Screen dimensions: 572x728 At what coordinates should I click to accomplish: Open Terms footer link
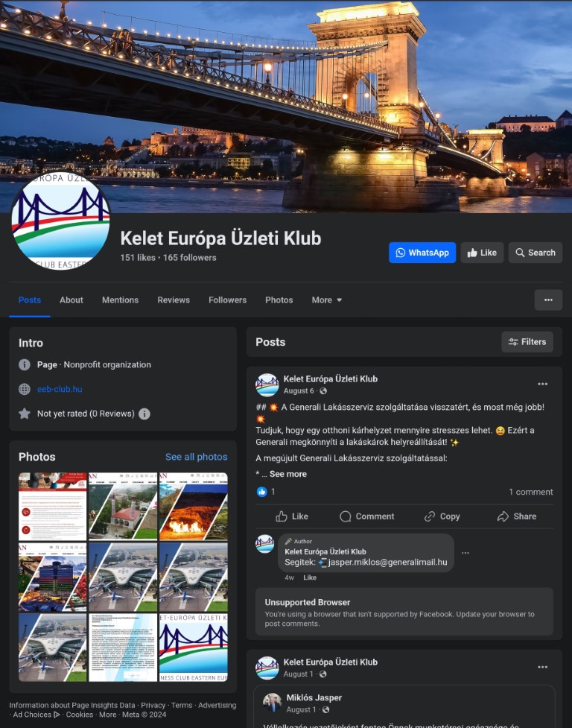(x=182, y=705)
